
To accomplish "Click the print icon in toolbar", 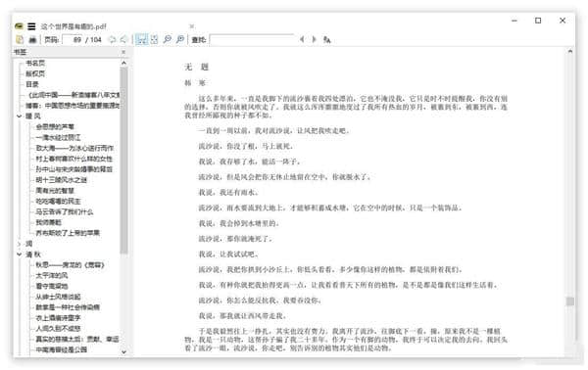I will tap(32, 39).
